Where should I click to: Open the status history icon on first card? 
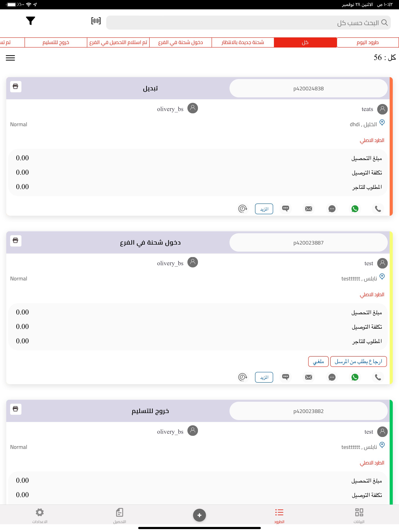pos(242,209)
